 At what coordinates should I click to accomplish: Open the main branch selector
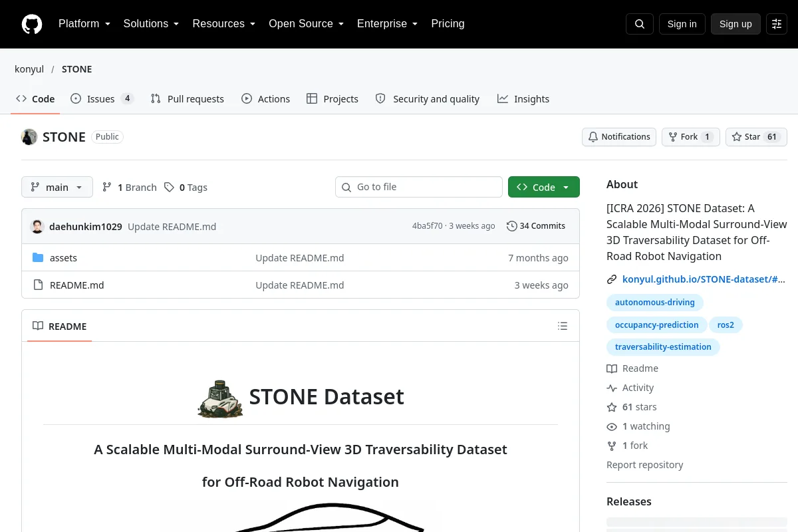57,188
